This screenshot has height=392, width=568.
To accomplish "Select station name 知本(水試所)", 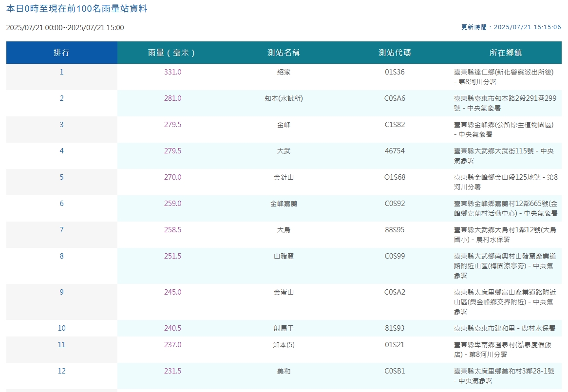I will (x=284, y=98).
